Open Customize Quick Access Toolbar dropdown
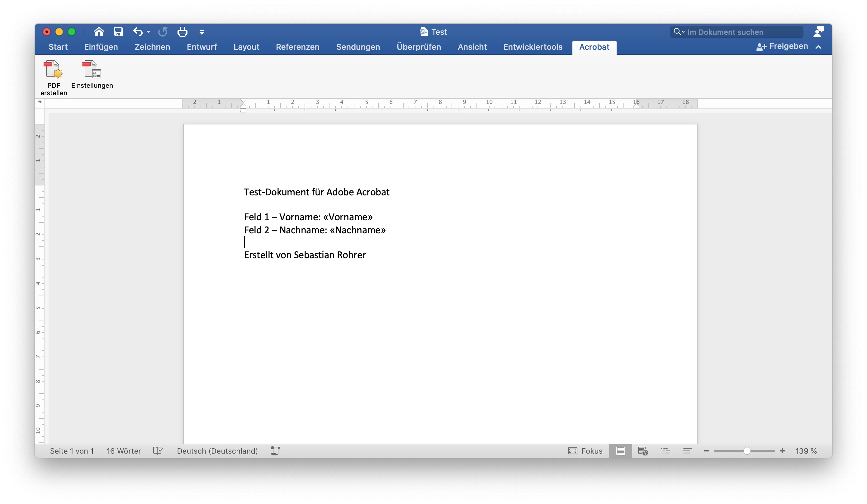 click(202, 32)
